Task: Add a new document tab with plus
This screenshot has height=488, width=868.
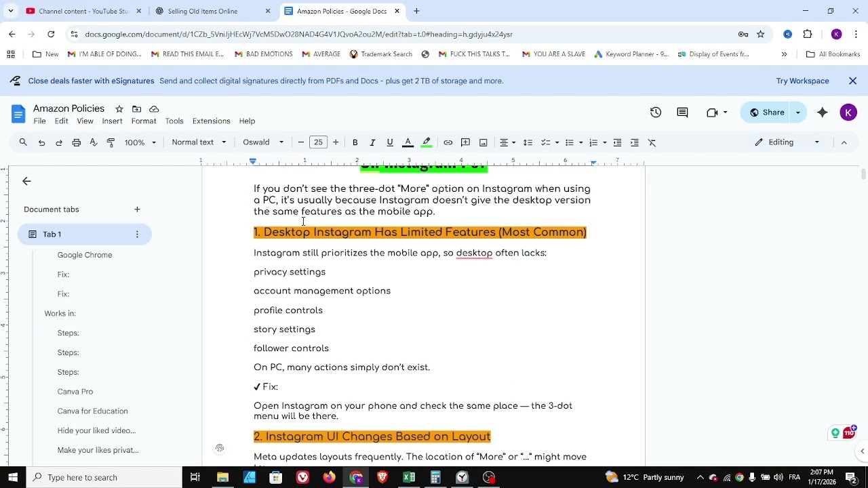Action: [x=137, y=209]
